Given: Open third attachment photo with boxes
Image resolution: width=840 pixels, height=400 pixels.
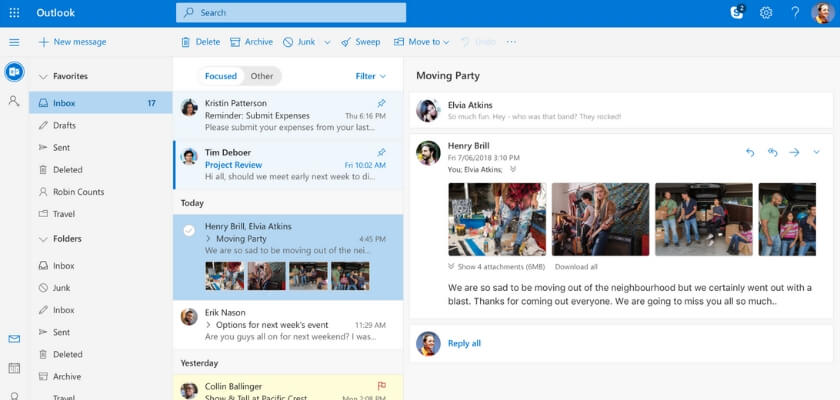Looking at the screenshot, I should pos(704,219).
